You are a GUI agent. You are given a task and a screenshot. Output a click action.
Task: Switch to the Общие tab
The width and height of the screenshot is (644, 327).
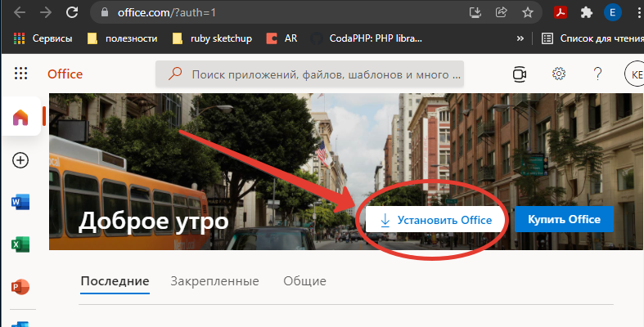click(x=304, y=281)
